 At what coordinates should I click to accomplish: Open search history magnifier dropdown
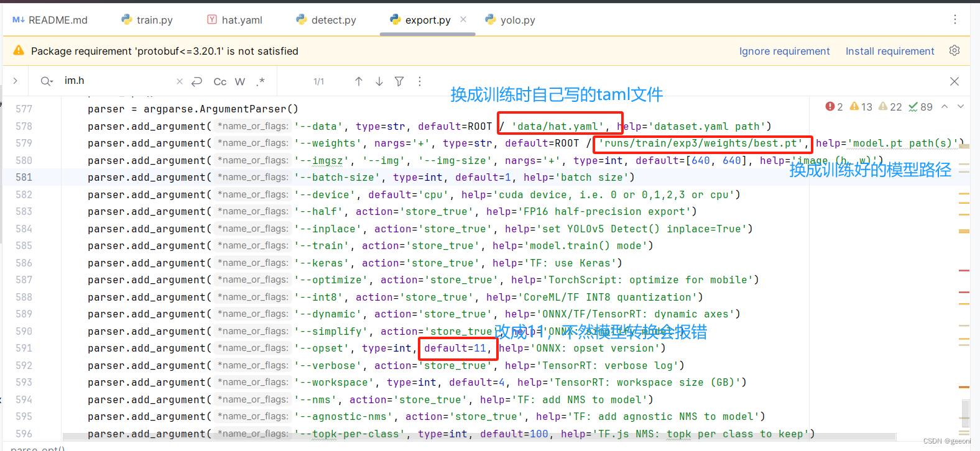(47, 81)
